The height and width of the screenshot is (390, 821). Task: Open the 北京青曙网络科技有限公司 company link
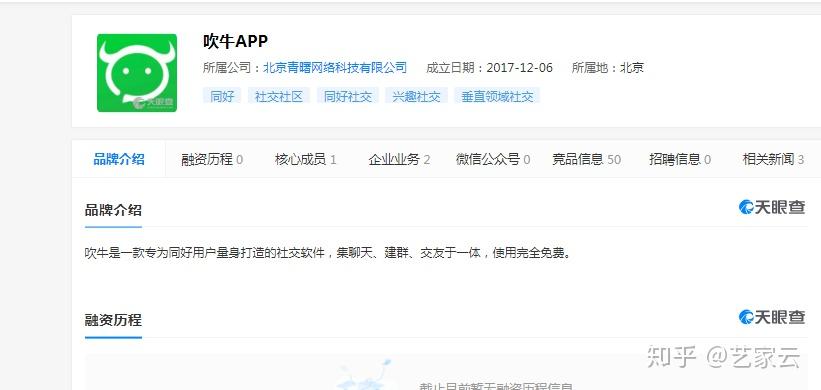(335, 68)
